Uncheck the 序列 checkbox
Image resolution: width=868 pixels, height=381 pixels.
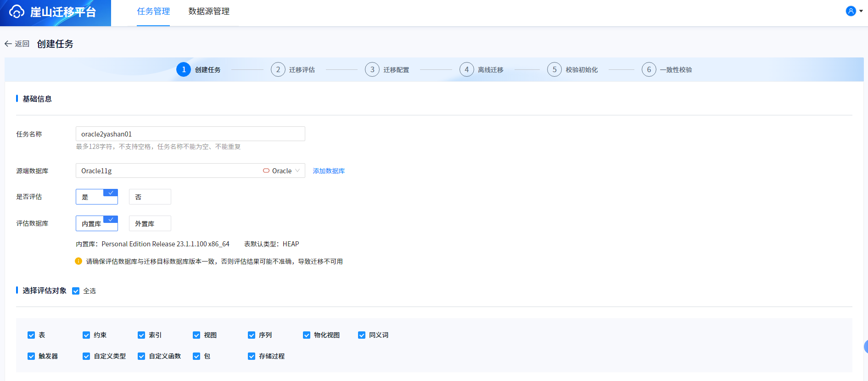pos(252,335)
